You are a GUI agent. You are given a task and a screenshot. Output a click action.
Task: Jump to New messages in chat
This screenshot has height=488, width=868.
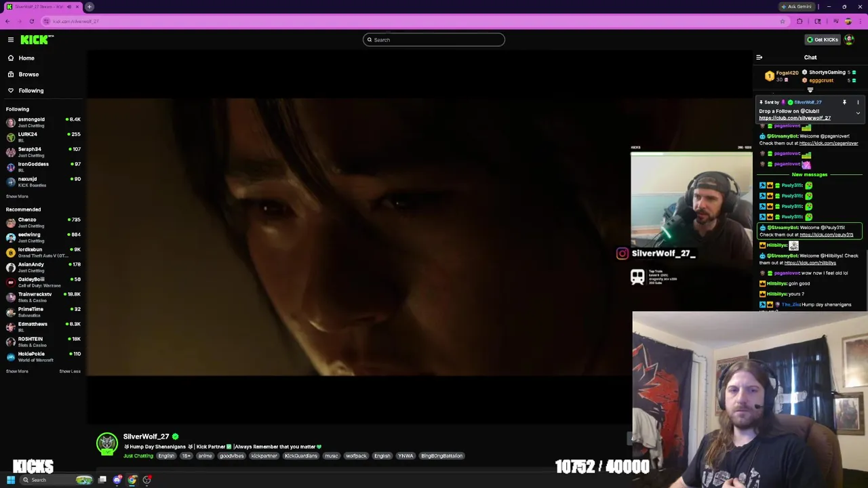(810, 175)
